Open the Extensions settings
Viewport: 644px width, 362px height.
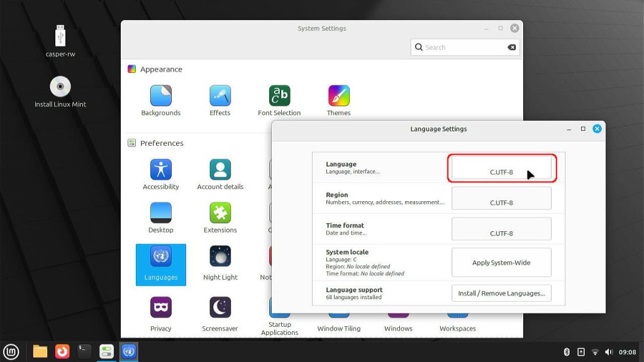pyautogui.click(x=219, y=213)
